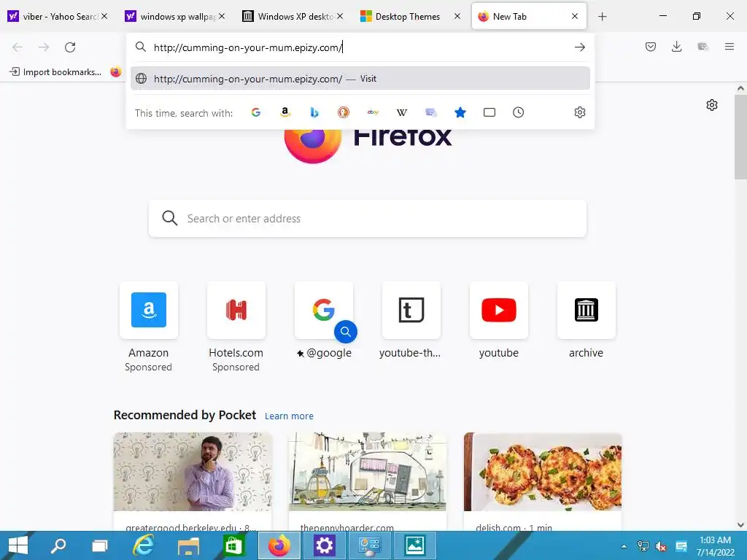Select the Visit epizy.com suggestion row
Image resolution: width=747 pixels, height=560 pixels.
(x=360, y=79)
